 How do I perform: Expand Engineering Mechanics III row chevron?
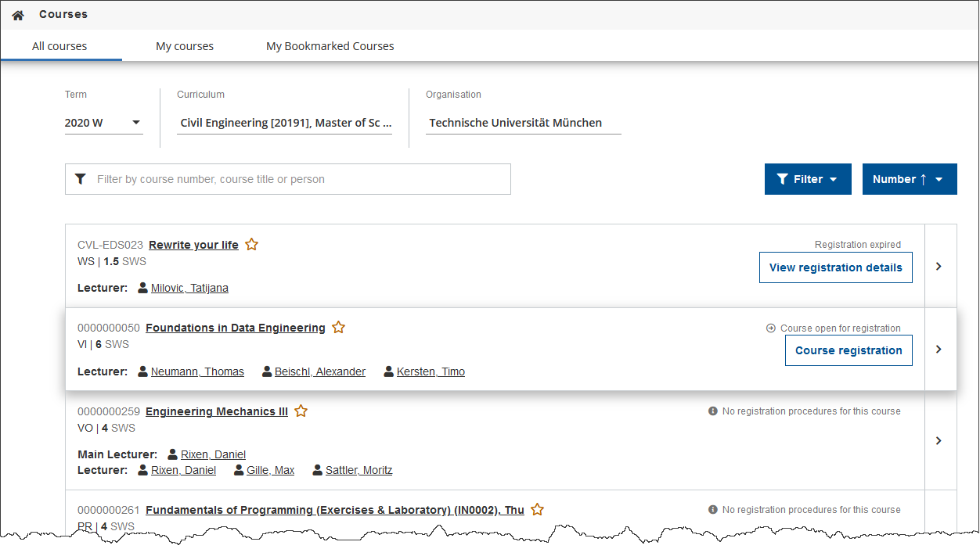pyautogui.click(x=939, y=441)
